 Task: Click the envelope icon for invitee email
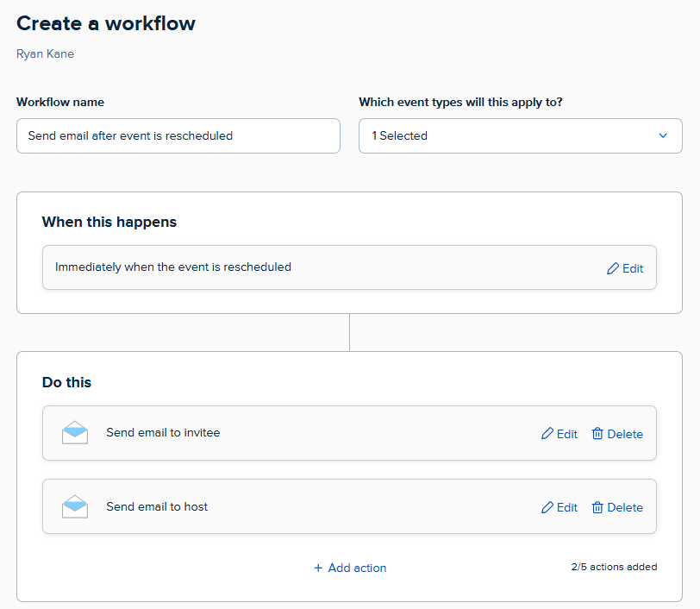[75, 432]
